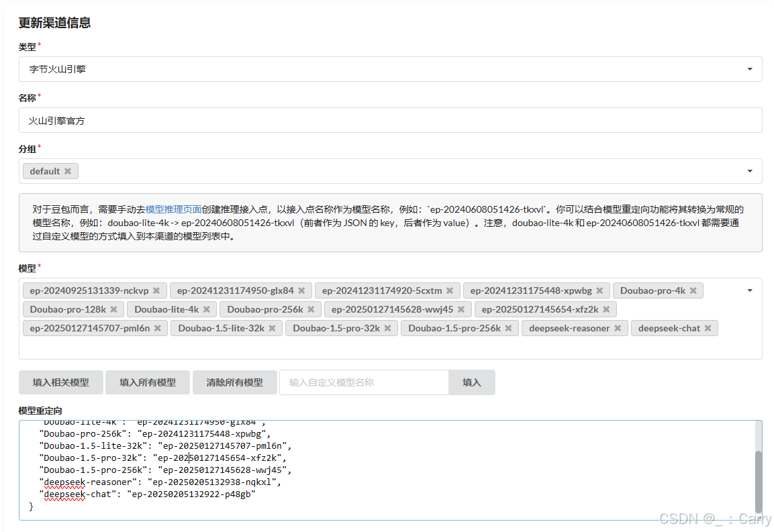
Task: Remove model tag ep-20240925131339-nckvp
Action: click(156, 290)
